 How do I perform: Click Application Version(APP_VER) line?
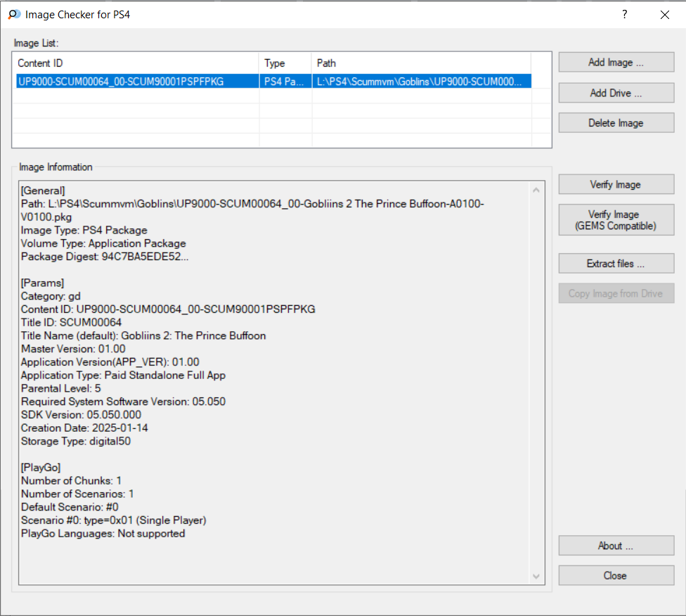click(x=110, y=362)
